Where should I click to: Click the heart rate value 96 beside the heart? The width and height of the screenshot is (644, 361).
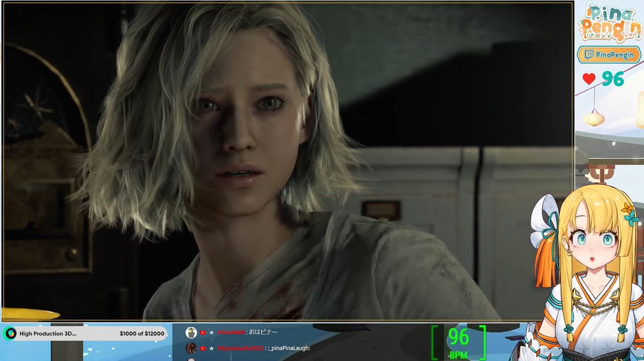coord(613,79)
